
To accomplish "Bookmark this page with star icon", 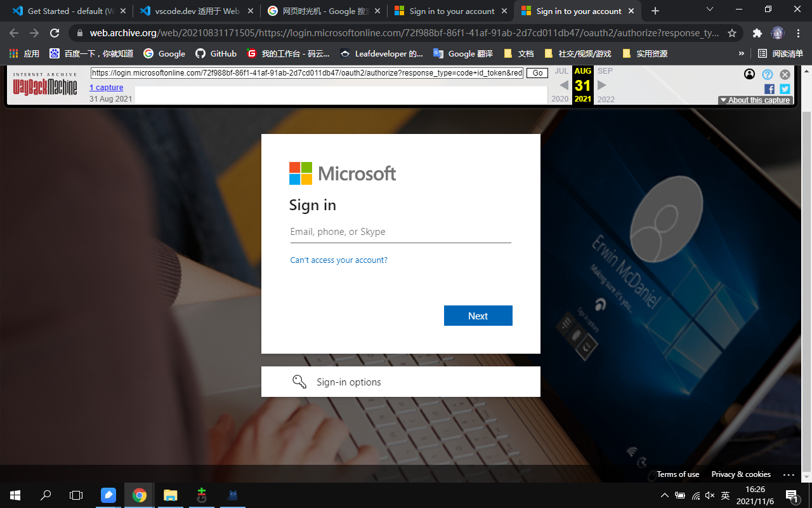I will tap(732, 33).
